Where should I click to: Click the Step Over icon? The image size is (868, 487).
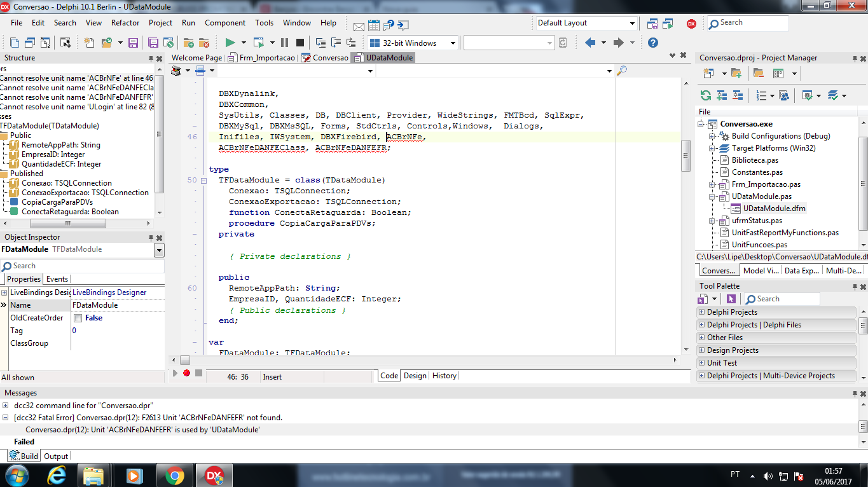pyautogui.click(x=336, y=43)
